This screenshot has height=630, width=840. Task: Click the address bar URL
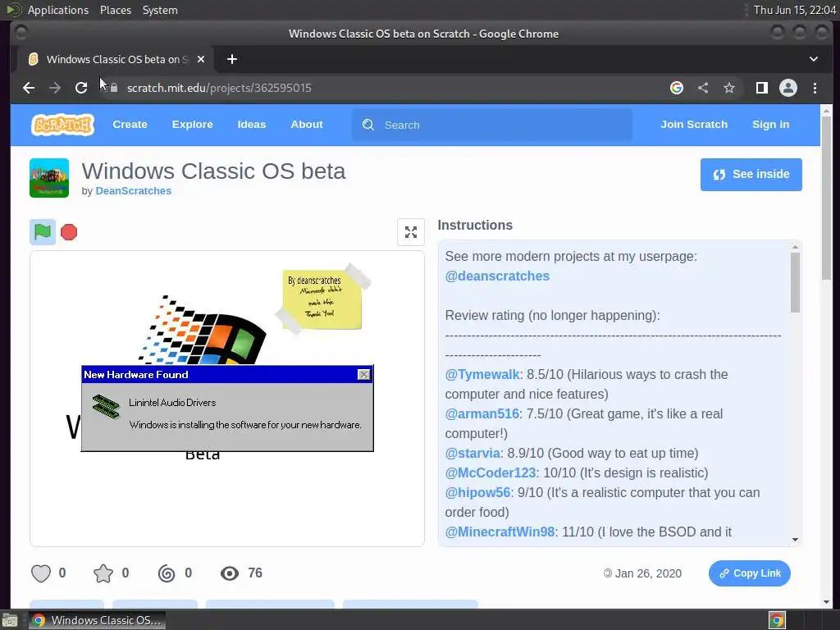click(x=219, y=88)
